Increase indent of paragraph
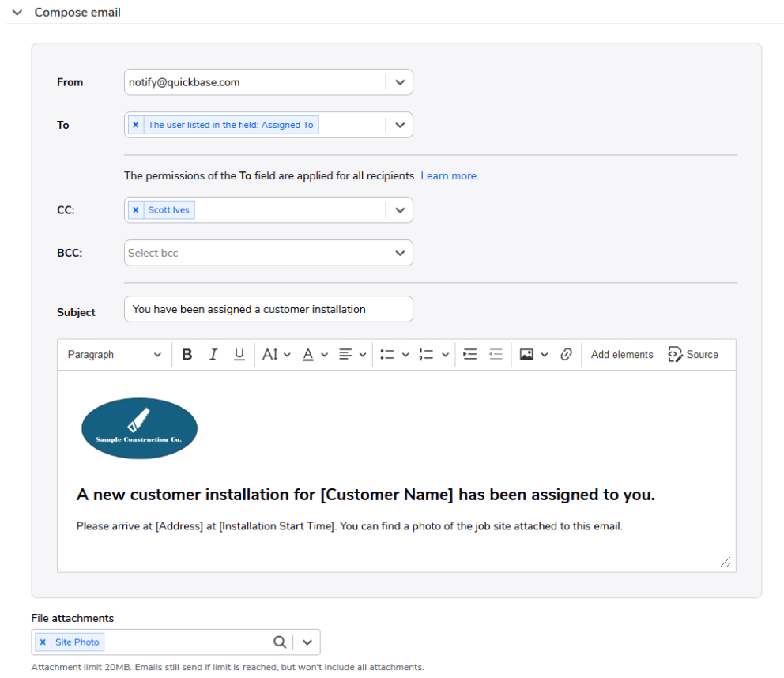The image size is (784, 678). [470, 355]
